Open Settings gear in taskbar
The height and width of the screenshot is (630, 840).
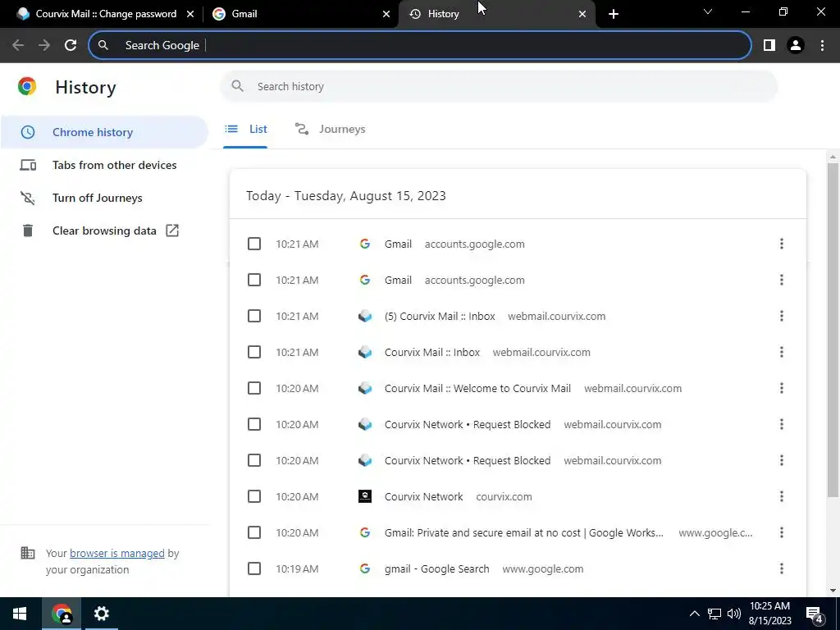click(101, 614)
